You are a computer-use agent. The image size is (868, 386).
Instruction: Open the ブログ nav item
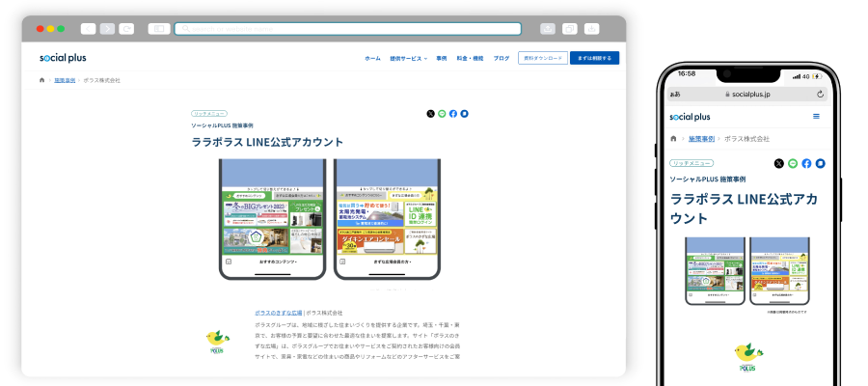(501, 58)
